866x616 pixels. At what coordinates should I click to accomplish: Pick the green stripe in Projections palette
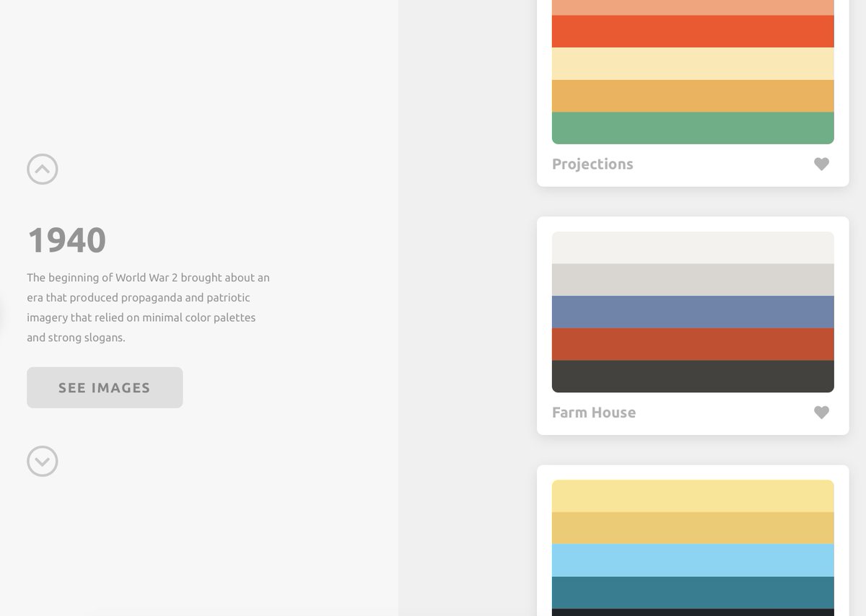(x=693, y=128)
